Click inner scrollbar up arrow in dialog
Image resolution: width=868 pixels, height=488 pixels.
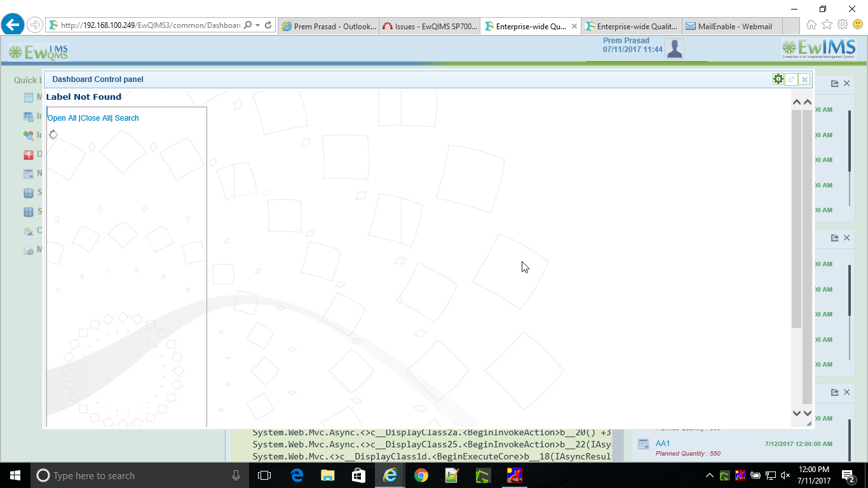(x=796, y=102)
